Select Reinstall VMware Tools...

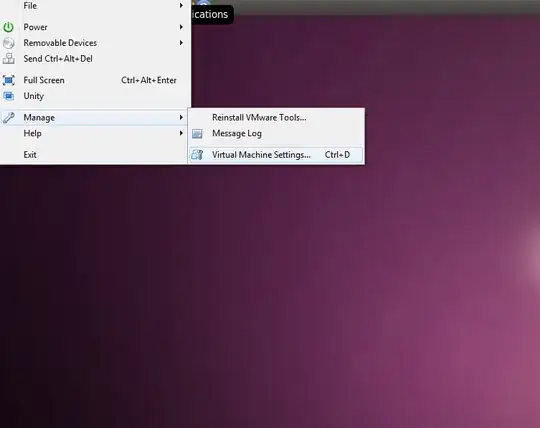276,117
